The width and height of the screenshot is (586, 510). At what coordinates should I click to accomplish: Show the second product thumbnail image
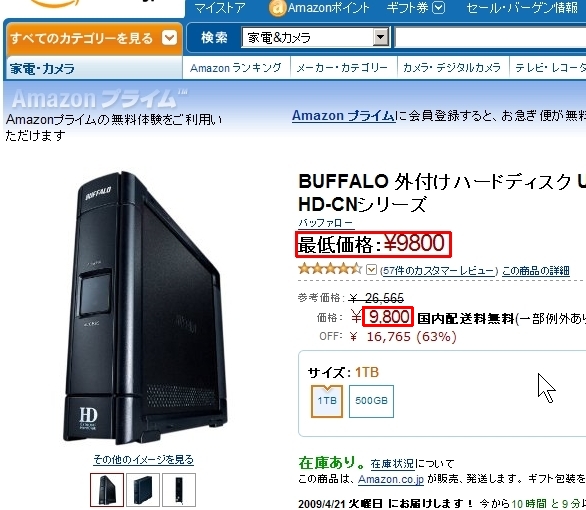[x=143, y=489]
